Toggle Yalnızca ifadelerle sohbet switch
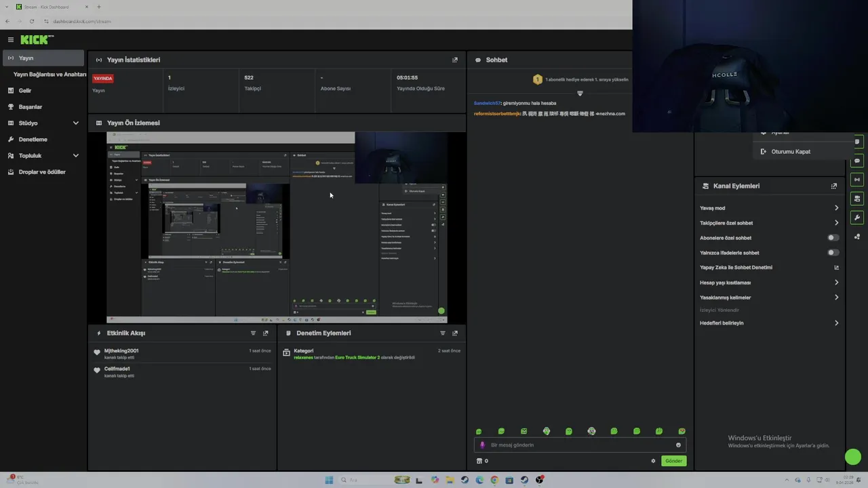Viewport: 868px width, 488px height. (x=833, y=253)
